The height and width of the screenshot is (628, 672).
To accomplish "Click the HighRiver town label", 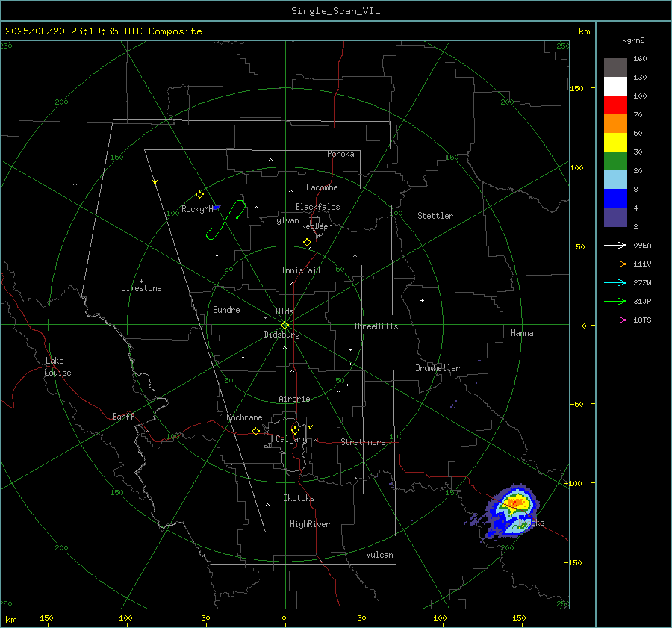I will pyautogui.click(x=310, y=524).
